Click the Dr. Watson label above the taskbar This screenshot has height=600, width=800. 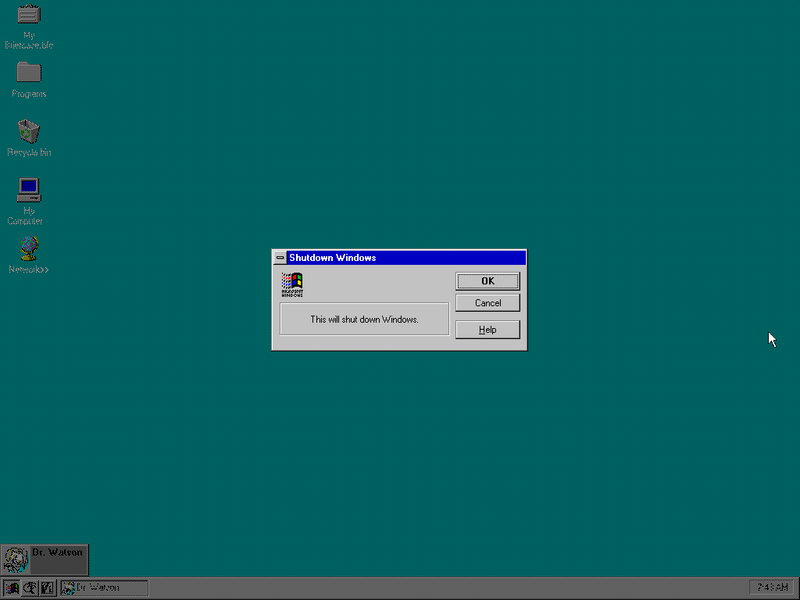(x=55, y=553)
